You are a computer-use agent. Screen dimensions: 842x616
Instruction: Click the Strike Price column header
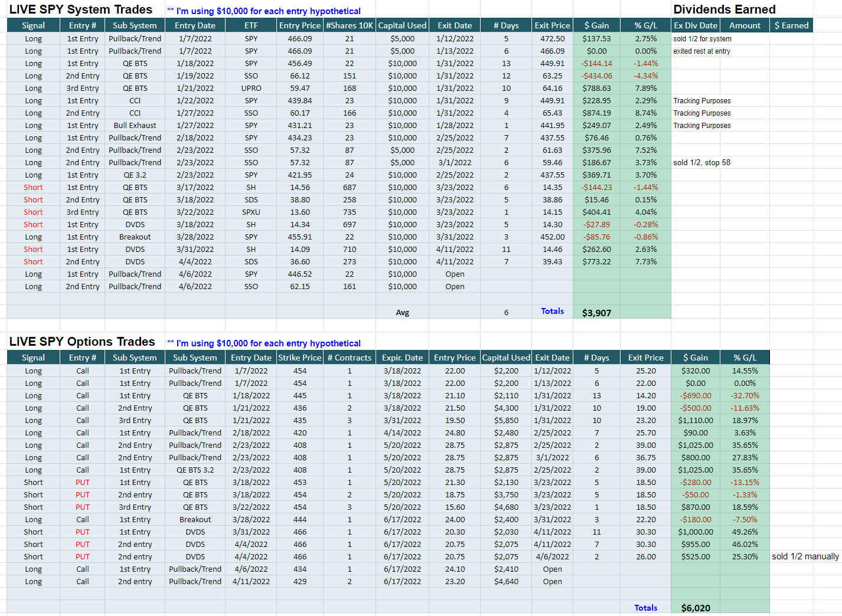299,358
